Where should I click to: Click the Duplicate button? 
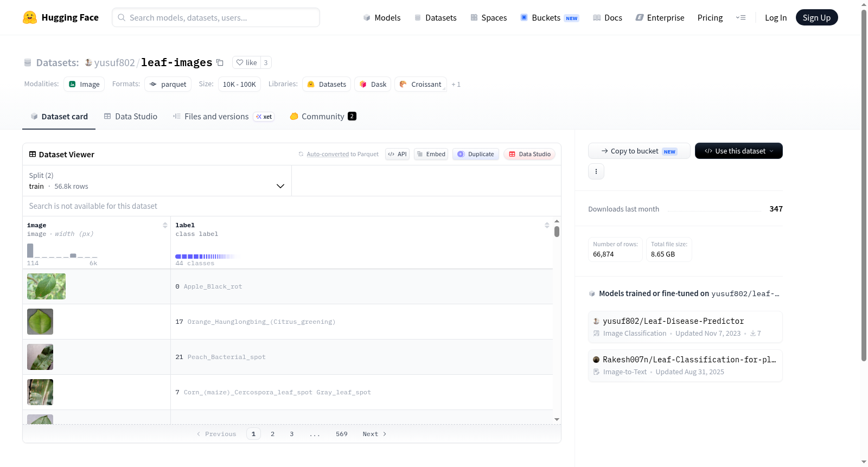476,154
